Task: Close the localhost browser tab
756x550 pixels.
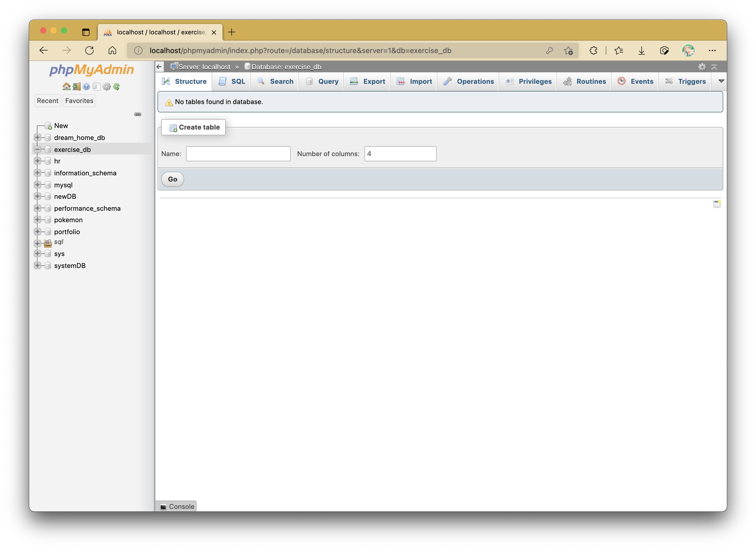Action: 214,32
